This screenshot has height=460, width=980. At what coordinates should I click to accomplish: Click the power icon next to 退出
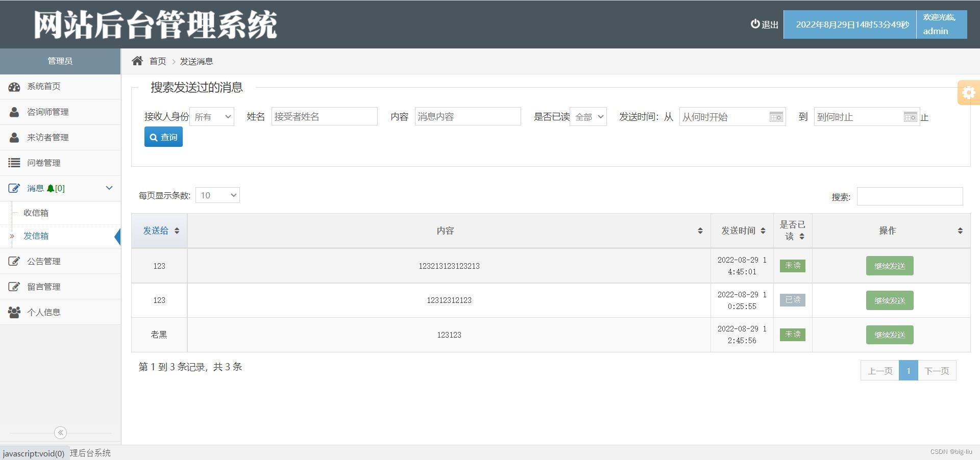[755, 23]
